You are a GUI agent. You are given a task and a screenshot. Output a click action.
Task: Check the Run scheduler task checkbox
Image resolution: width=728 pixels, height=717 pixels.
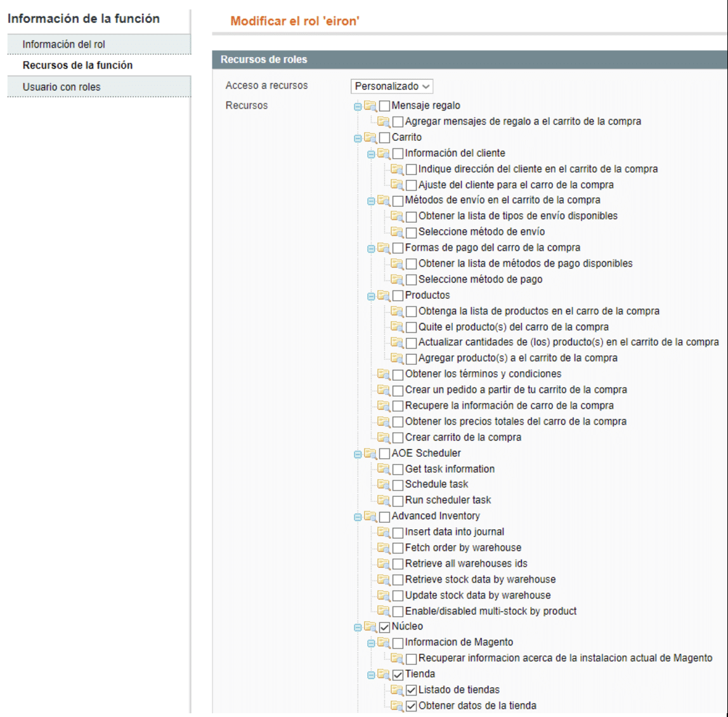[398, 501]
